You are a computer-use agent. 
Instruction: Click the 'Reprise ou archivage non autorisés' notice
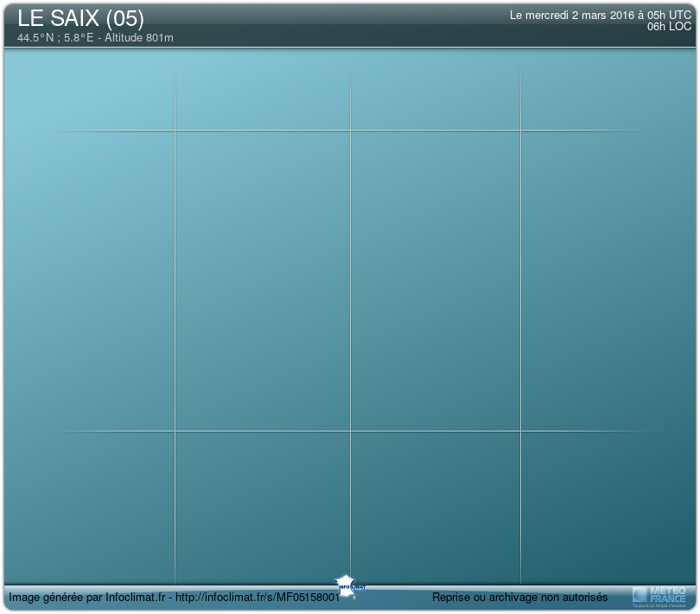click(x=519, y=597)
